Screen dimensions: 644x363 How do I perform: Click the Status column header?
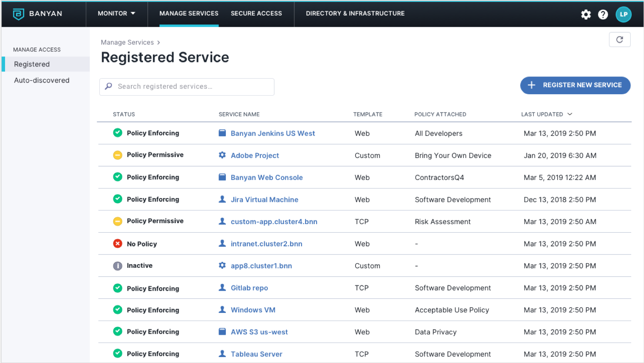[124, 114]
